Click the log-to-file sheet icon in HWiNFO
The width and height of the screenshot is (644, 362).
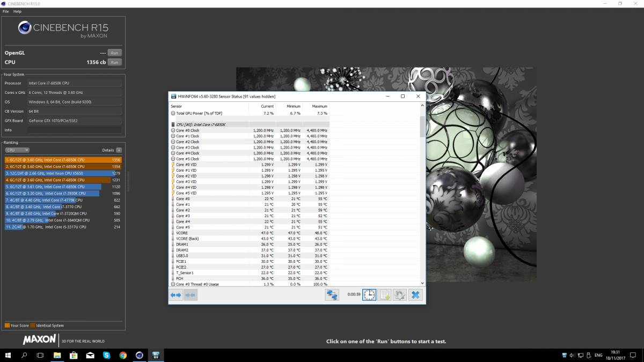(x=384, y=295)
